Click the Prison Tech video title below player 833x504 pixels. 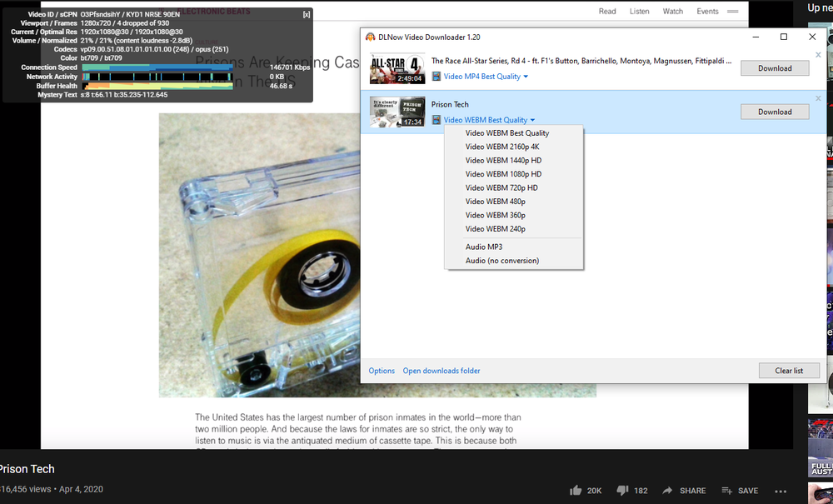point(27,469)
